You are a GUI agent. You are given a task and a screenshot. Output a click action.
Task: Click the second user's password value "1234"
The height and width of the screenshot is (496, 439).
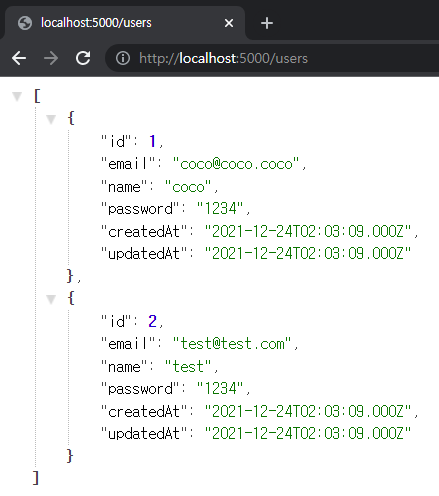click(x=220, y=389)
